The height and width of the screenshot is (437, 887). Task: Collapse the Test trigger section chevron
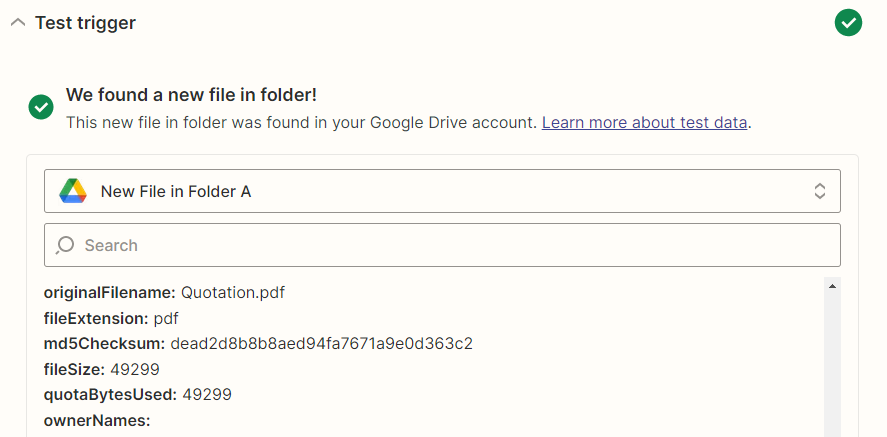click(x=18, y=23)
